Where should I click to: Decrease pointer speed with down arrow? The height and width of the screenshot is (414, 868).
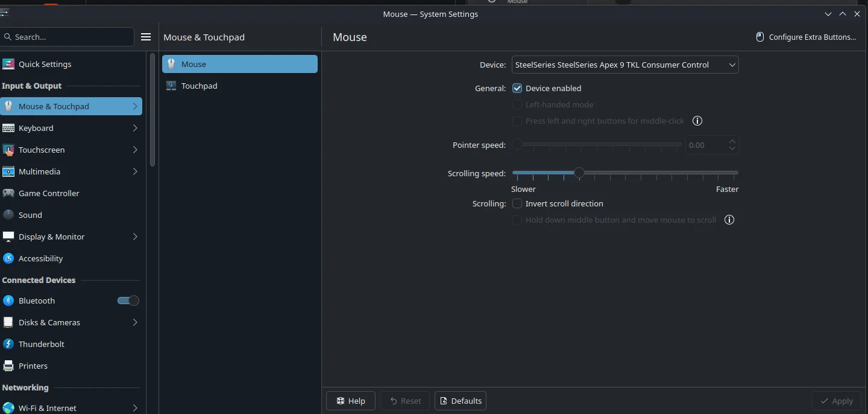[x=732, y=148]
